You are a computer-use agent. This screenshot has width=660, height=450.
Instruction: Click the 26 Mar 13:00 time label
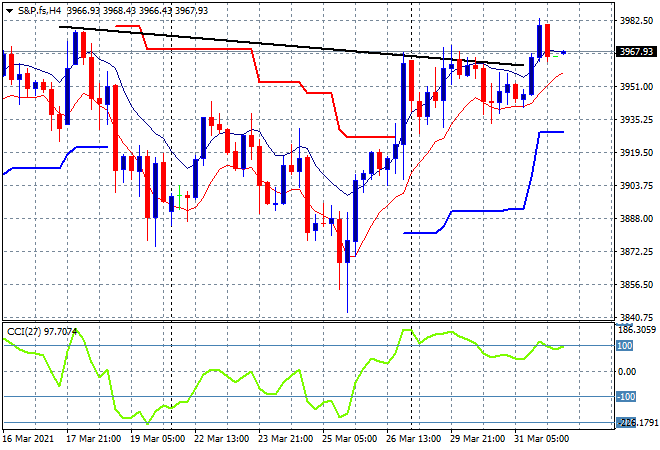pyautogui.click(x=413, y=439)
